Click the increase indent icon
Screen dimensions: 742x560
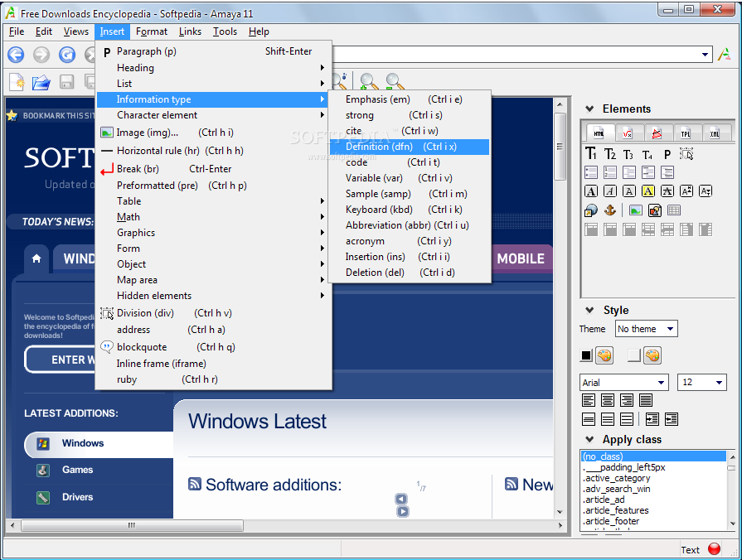click(652, 419)
